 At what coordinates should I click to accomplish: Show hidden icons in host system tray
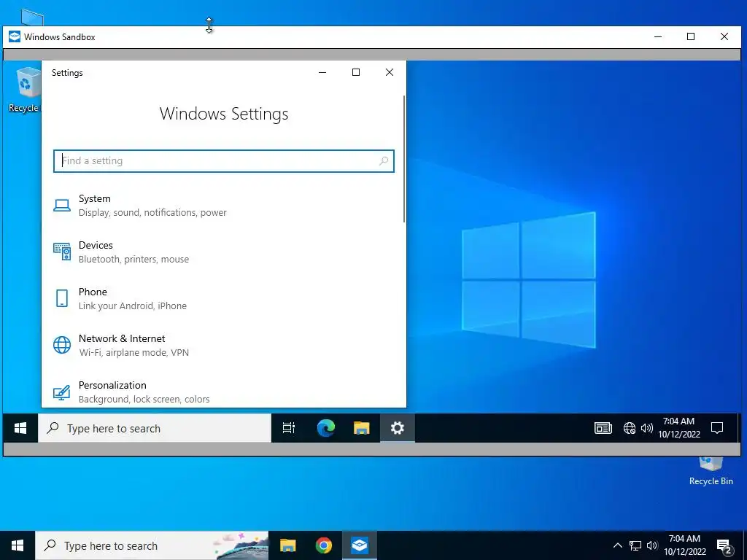[x=617, y=545]
